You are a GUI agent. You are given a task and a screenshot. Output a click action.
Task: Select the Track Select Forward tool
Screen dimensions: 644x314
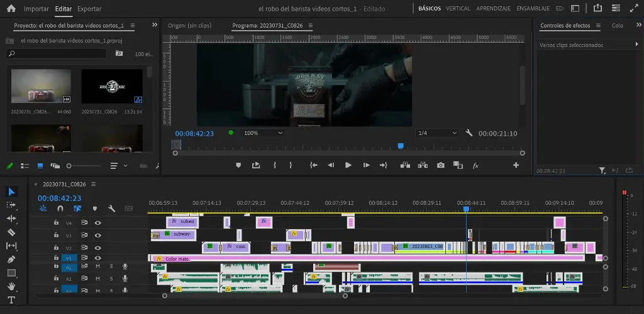click(x=11, y=205)
